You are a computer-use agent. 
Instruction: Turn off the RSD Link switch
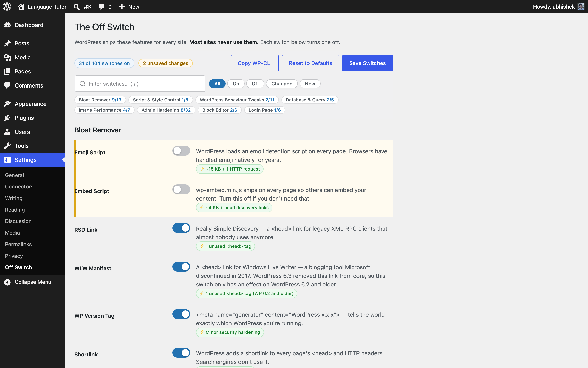(181, 228)
